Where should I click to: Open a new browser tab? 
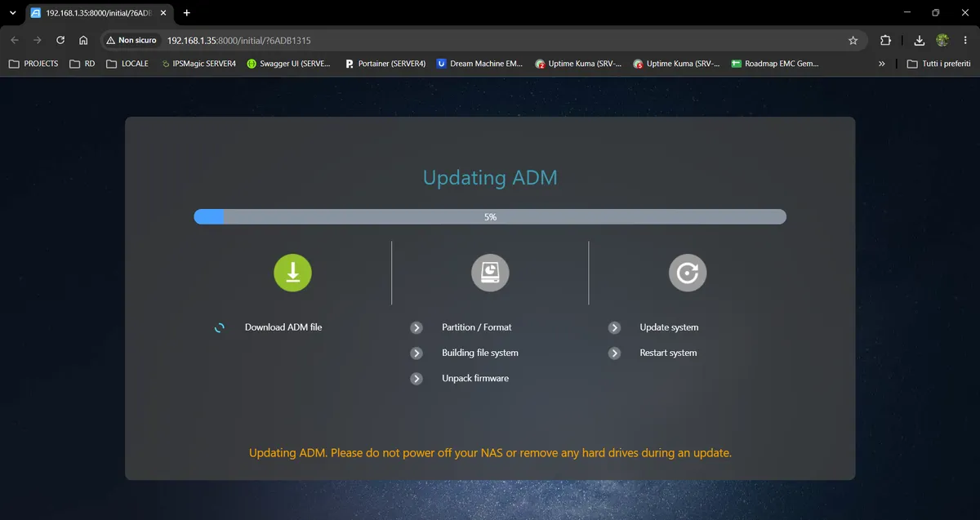(x=187, y=13)
